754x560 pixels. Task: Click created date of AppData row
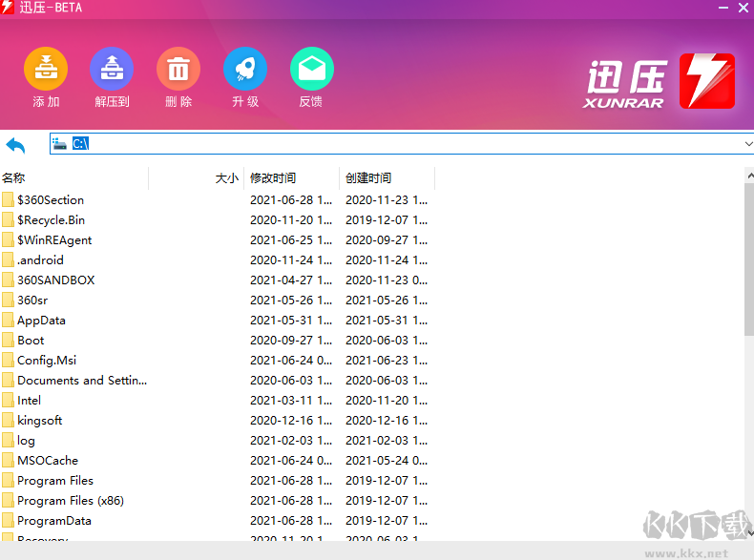pyautogui.click(x=387, y=321)
